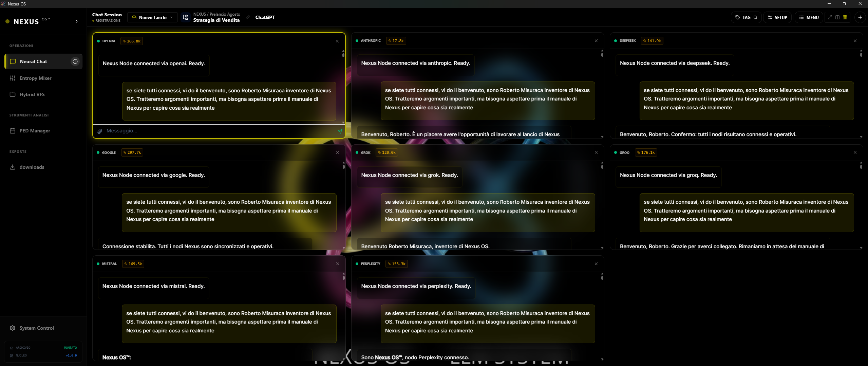This screenshot has width=868, height=366.
Task: Click the MONTATO archive status label
Action: (71, 348)
